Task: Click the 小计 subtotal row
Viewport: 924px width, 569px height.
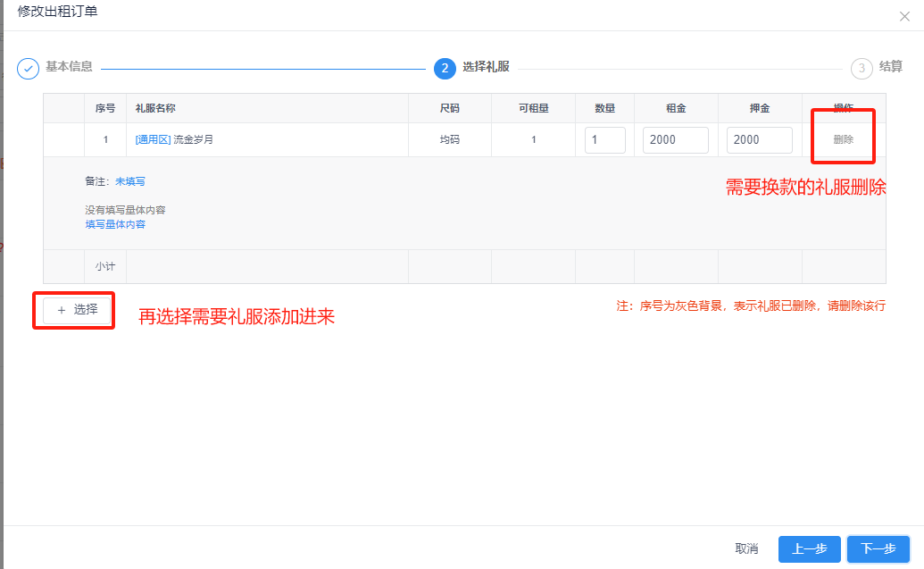Action: tap(104, 265)
